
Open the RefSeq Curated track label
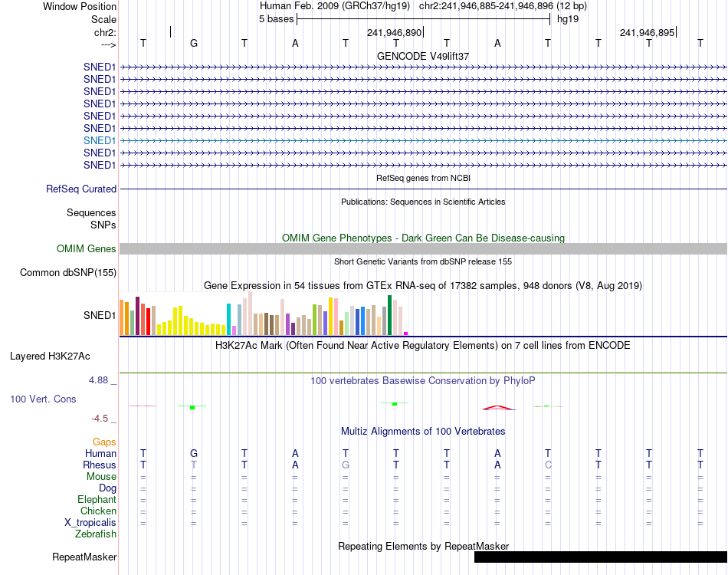coord(80,189)
